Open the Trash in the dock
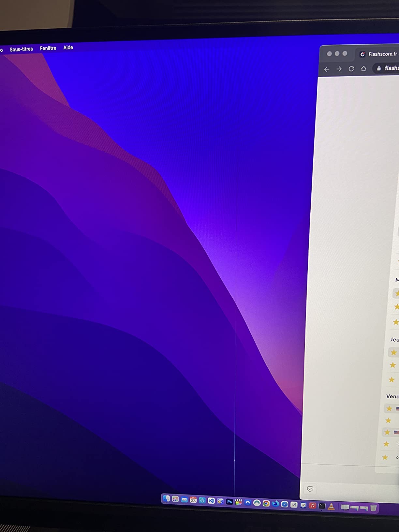 [x=373, y=508]
